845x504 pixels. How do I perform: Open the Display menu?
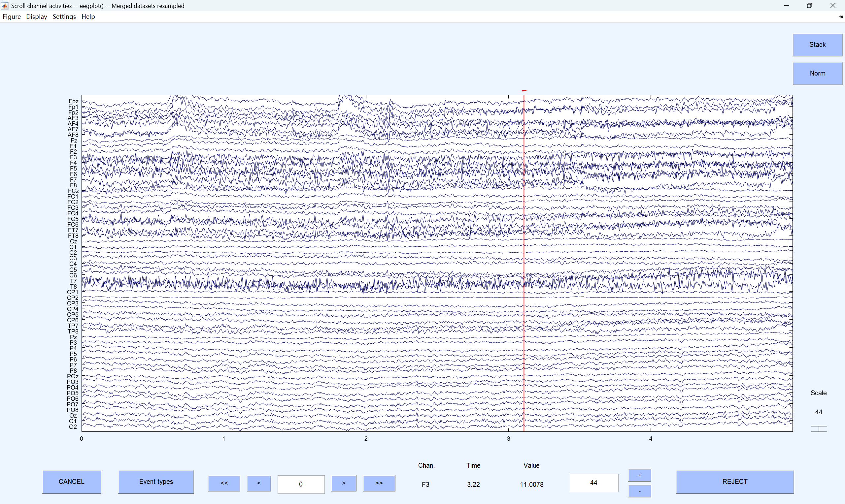pos(36,16)
